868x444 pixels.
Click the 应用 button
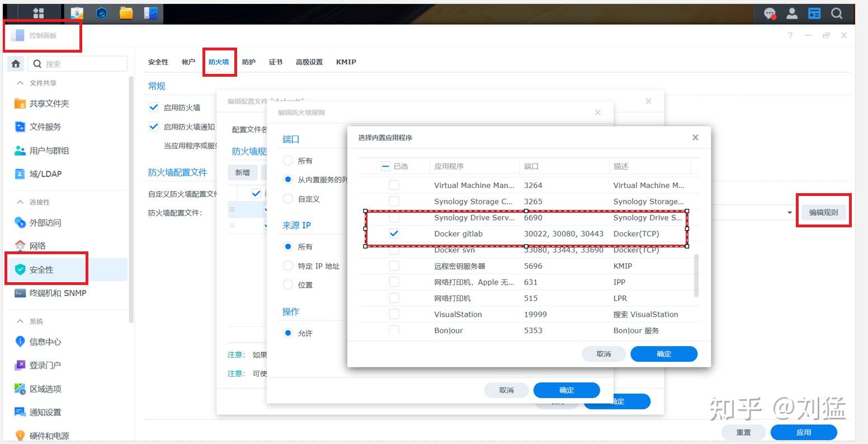[804, 432]
